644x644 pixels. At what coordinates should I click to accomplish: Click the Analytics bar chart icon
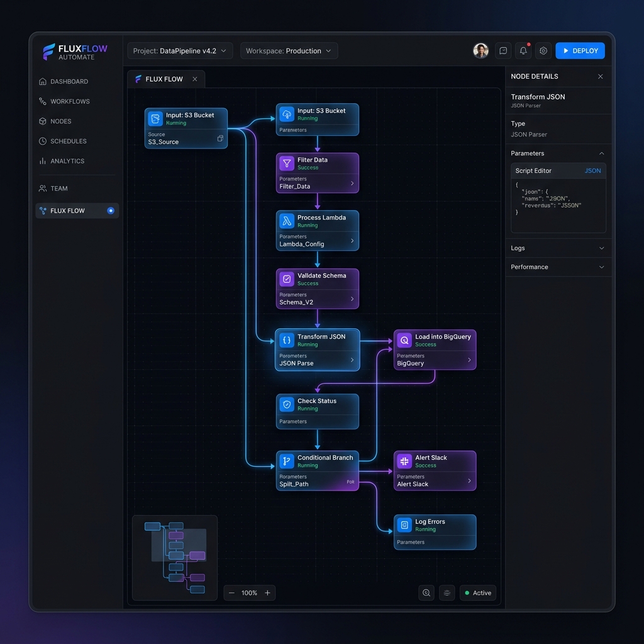[x=42, y=161]
